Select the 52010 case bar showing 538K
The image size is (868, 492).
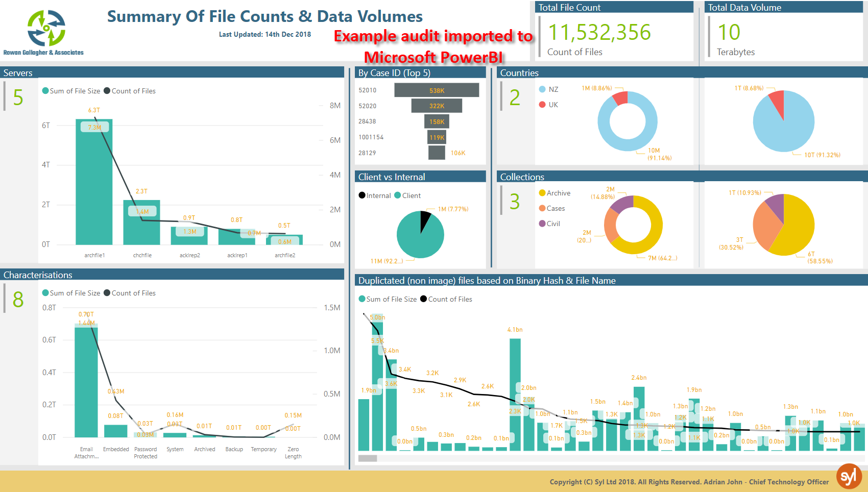tap(437, 90)
